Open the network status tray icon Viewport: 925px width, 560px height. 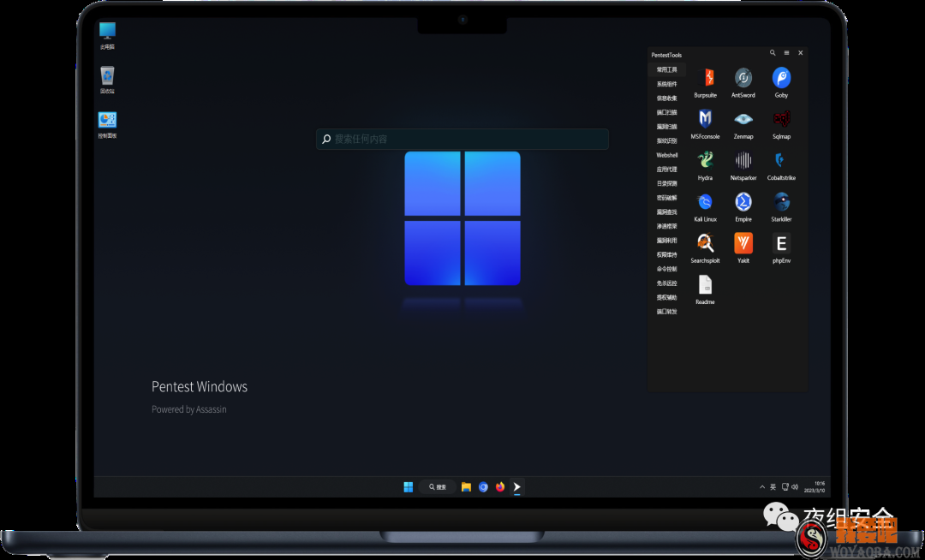click(785, 487)
